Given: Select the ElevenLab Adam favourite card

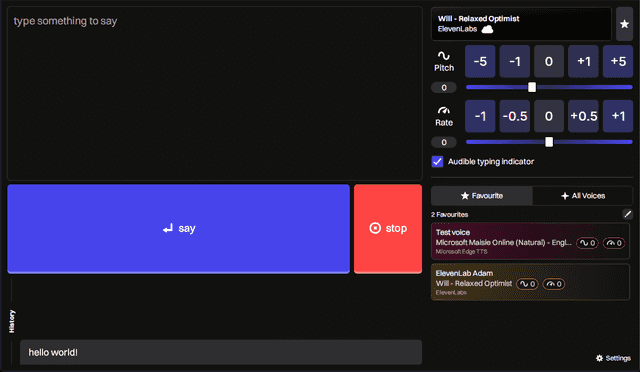Looking at the screenshot, I should point(530,282).
